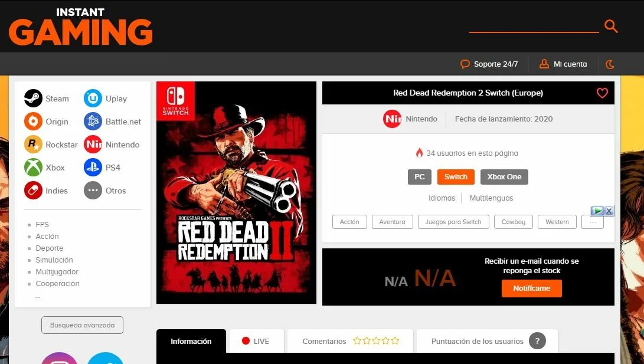Switch to the LIVE tab
This screenshot has width=644, height=364.
pyautogui.click(x=257, y=341)
